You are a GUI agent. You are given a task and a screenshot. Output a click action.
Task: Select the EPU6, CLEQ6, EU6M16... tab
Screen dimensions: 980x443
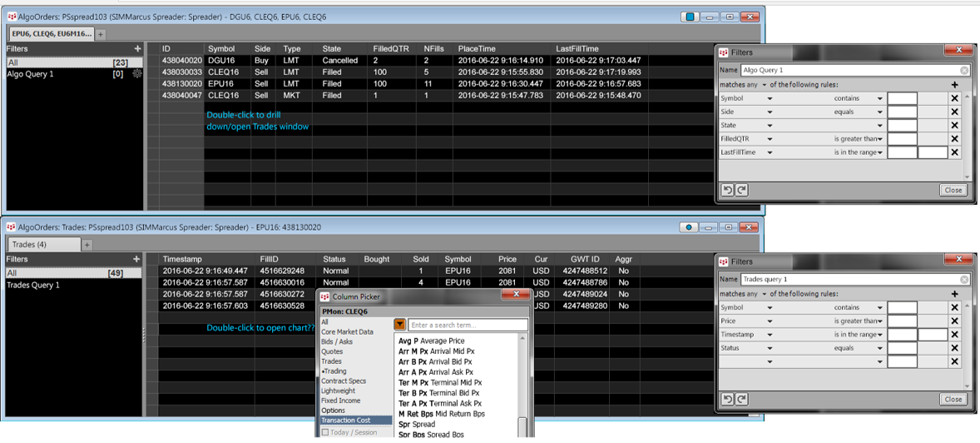[51, 33]
